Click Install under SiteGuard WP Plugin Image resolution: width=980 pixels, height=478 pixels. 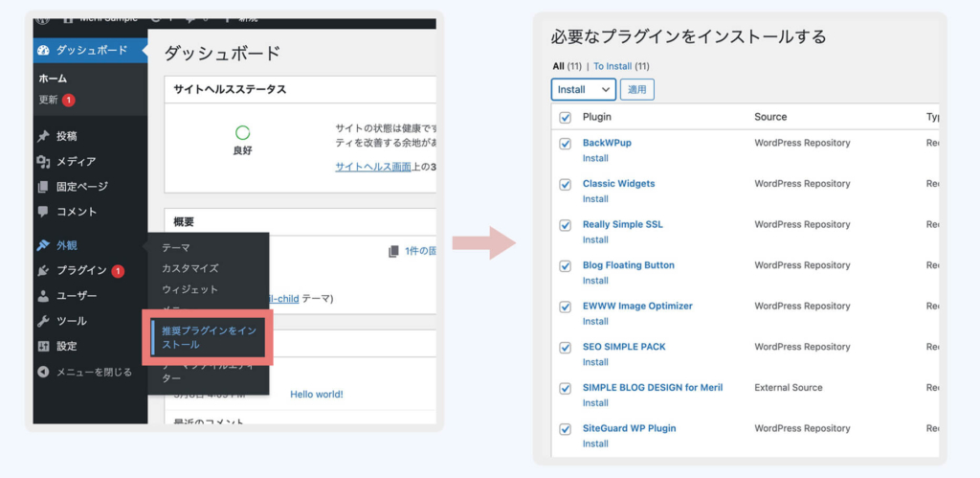point(595,444)
